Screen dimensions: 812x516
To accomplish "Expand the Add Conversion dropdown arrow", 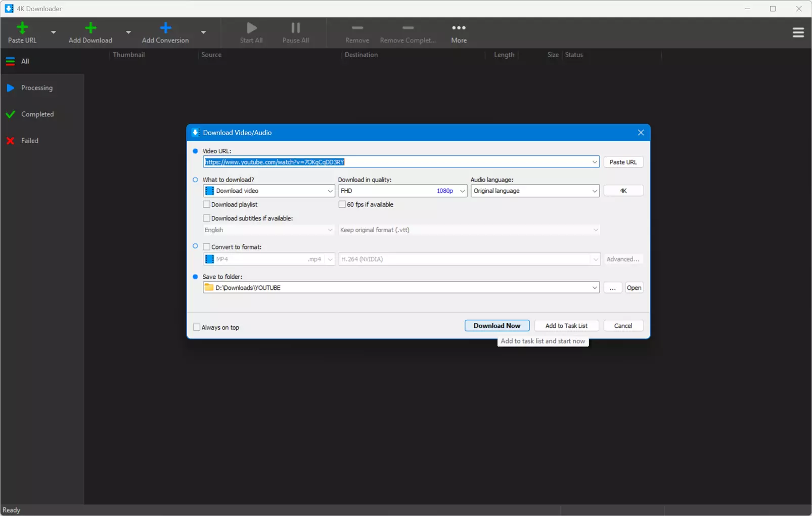I will (x=203, y=32).
